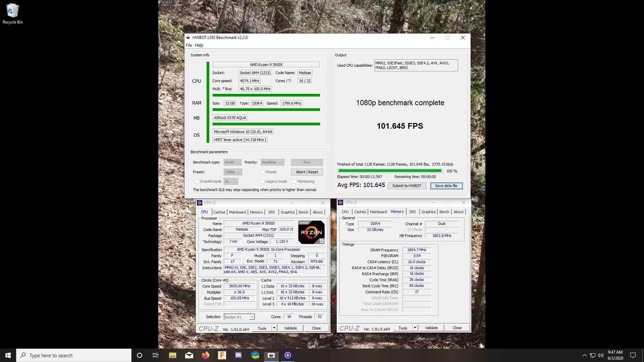Open the network status tray icon
This screenshot has width=644, height=362.
click(x=593, y=355)
